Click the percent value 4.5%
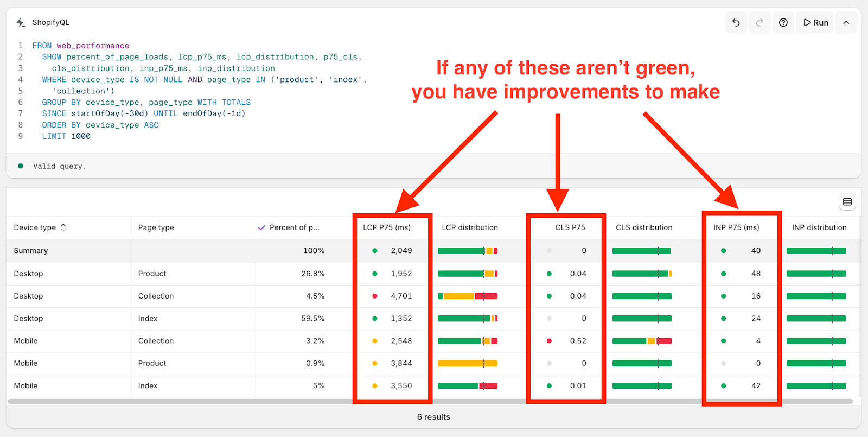The image size is (868, 437). pos(315,296)
